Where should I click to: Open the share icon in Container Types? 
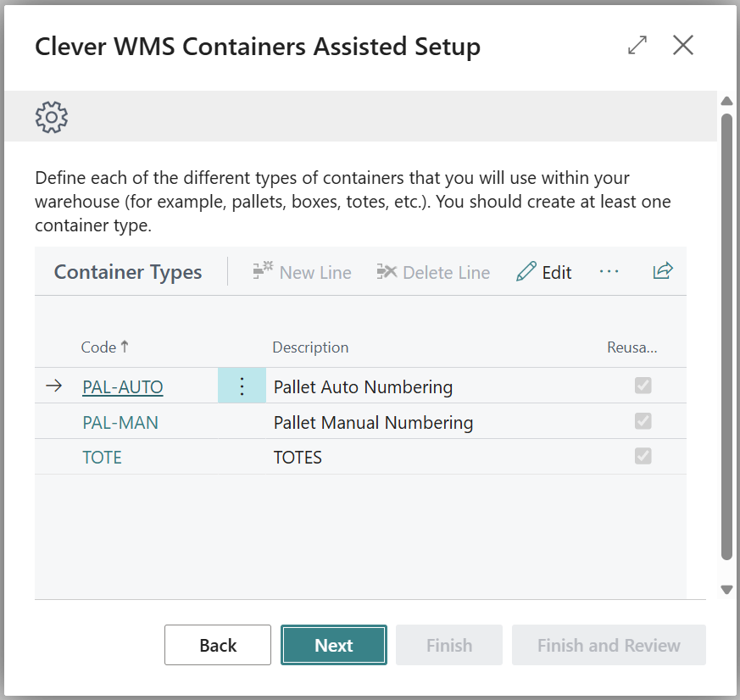click(x=662, y=271)
